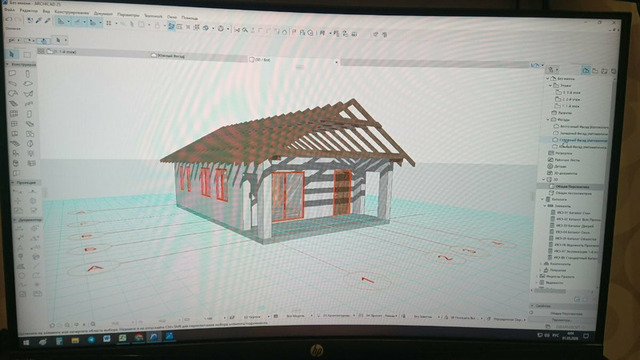This screenshot has height=360, width=640.
Task: Select 3. 3-й этаж in Navigator
Action: (571, 93)
